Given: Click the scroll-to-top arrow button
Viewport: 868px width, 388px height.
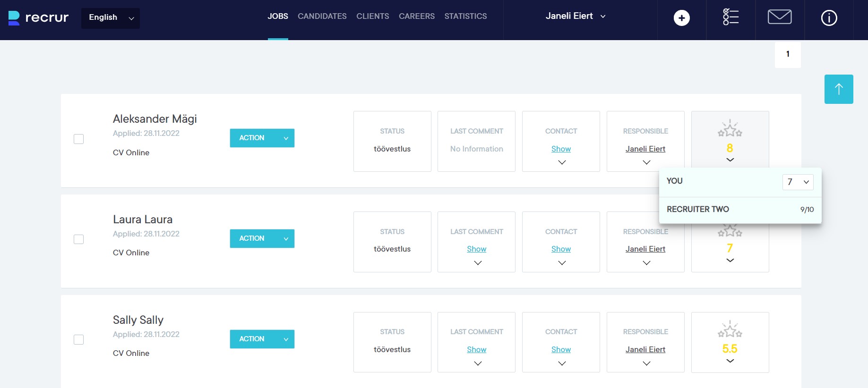Looking at the screenshot, I should (839, 89).
